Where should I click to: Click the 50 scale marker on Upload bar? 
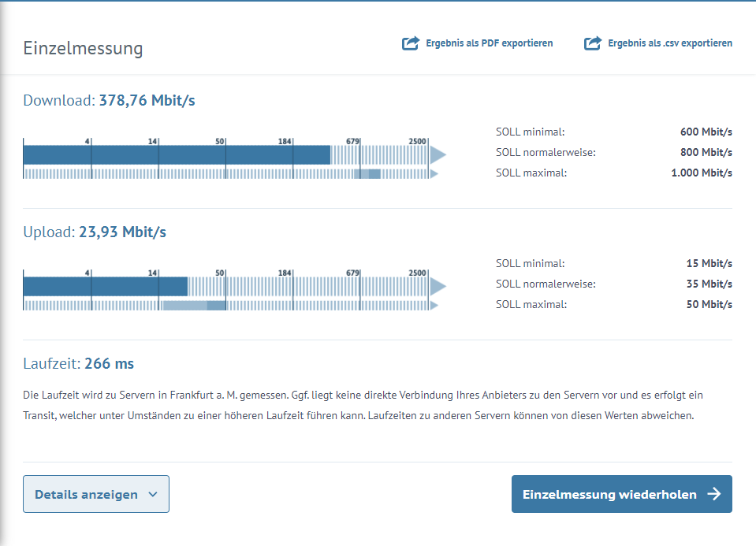(x=220, y=273)
